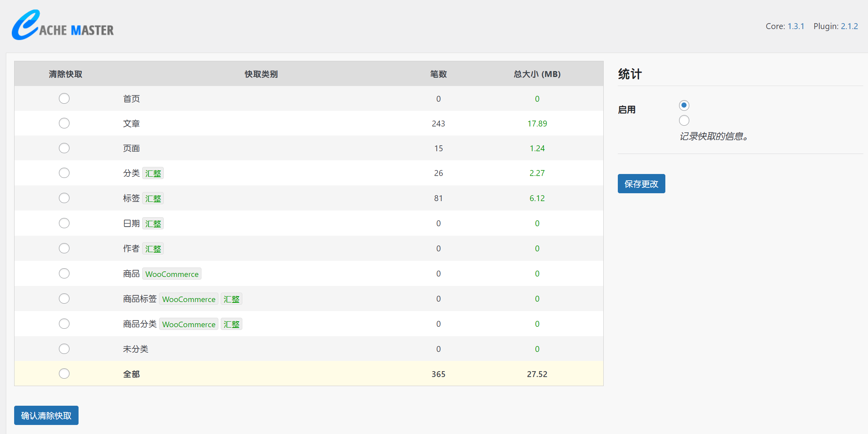The image size is (868, 434).
Task: Click the 快取类别 column header
Action: [x=261, y=74]
